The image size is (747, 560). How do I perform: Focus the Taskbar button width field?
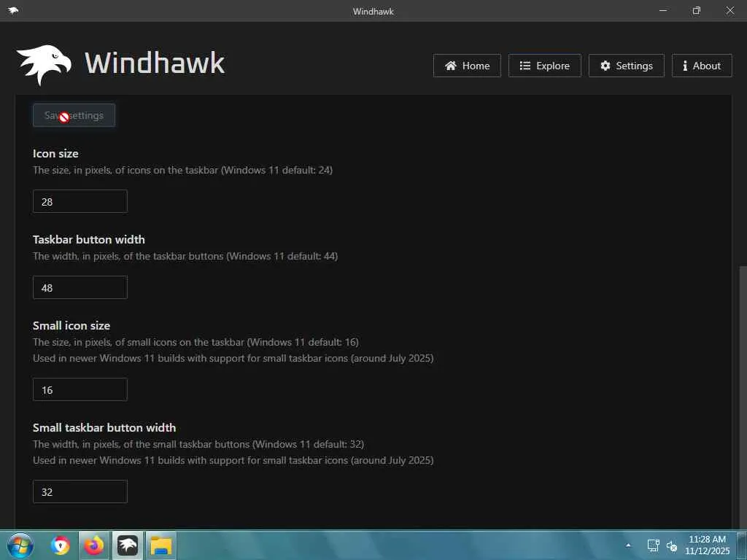tap(80, 287)
